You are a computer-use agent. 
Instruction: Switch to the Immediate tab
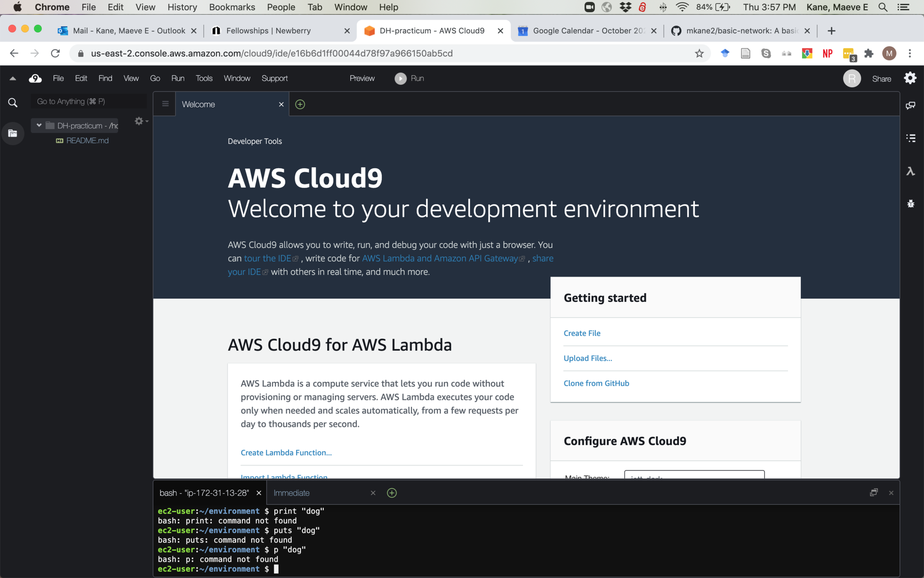[292, 493]
